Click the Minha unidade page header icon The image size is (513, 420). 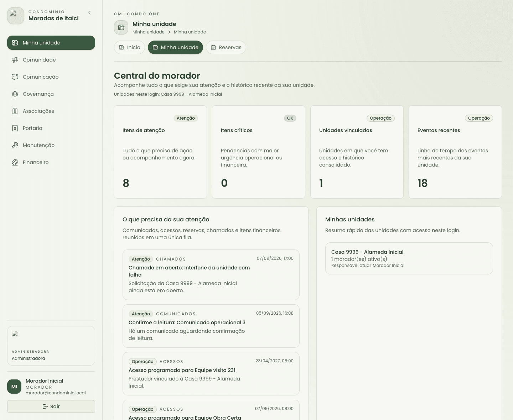pos(121,27)
